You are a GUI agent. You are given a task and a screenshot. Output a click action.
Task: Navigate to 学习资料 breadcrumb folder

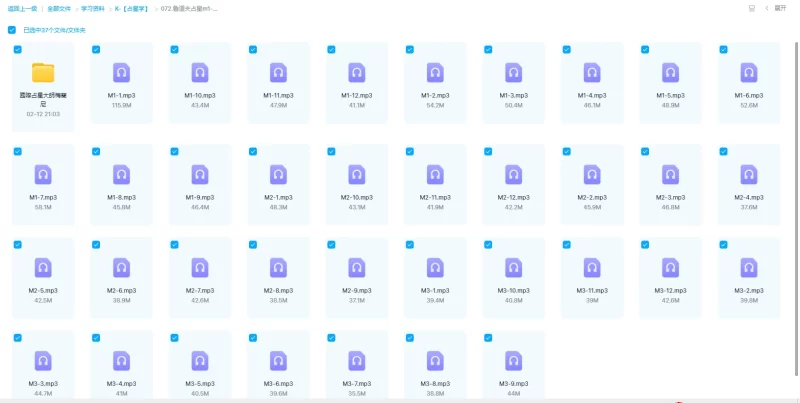(x=109, y=8)
